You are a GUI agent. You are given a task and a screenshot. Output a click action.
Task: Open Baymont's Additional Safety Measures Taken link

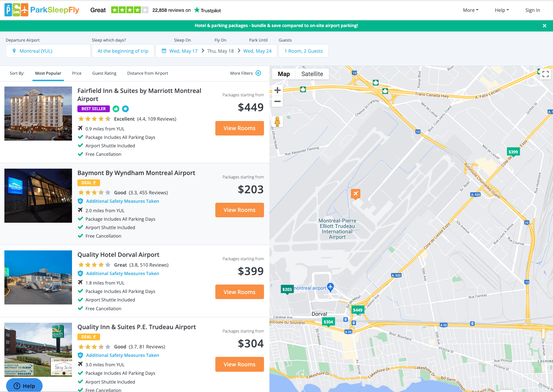tap(122, 201)
